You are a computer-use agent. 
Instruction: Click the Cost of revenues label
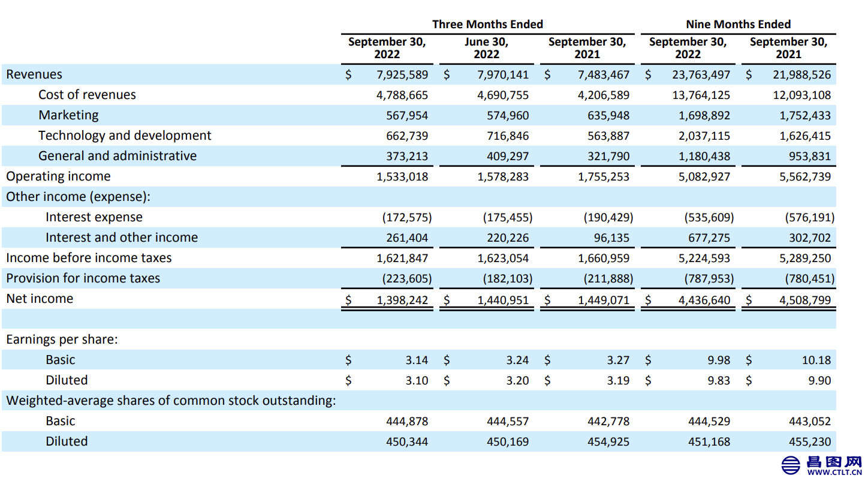click(87, 95)
